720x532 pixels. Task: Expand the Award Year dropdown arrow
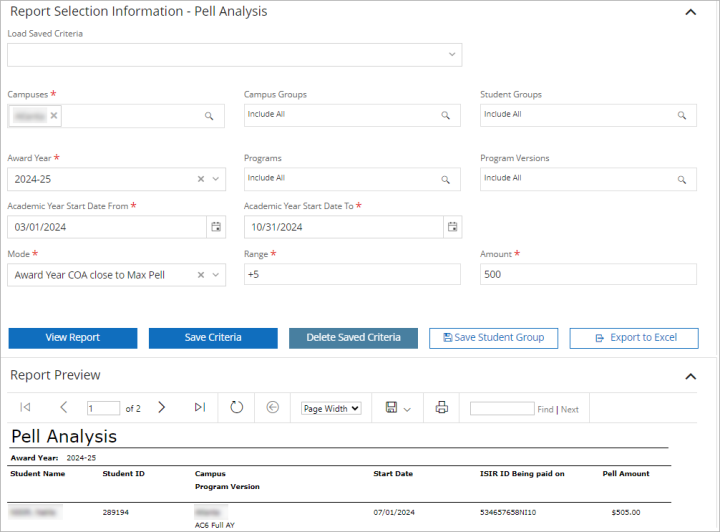click(216, 179)
